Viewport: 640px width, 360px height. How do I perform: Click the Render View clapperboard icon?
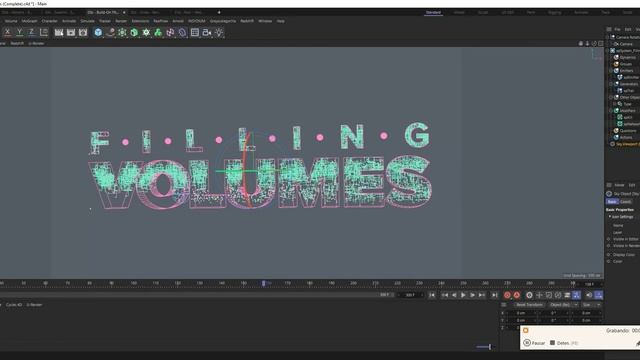(59, 32)
